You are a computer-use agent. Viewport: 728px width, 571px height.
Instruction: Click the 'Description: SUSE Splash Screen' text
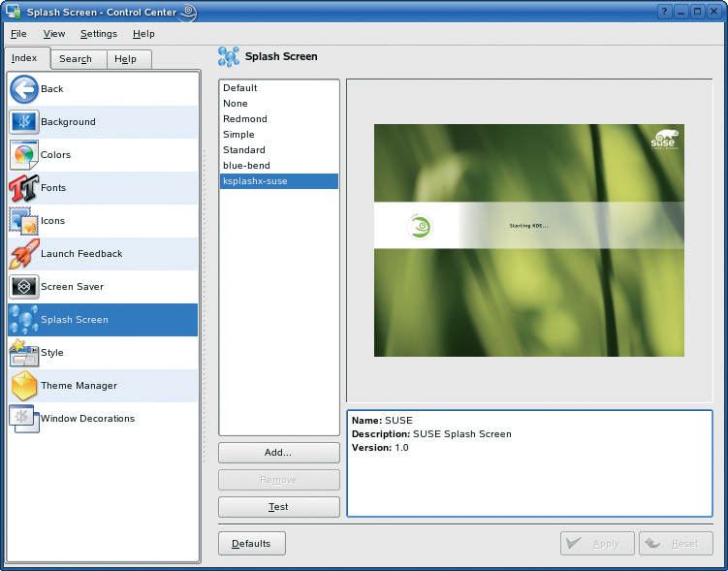coord(431,434)
